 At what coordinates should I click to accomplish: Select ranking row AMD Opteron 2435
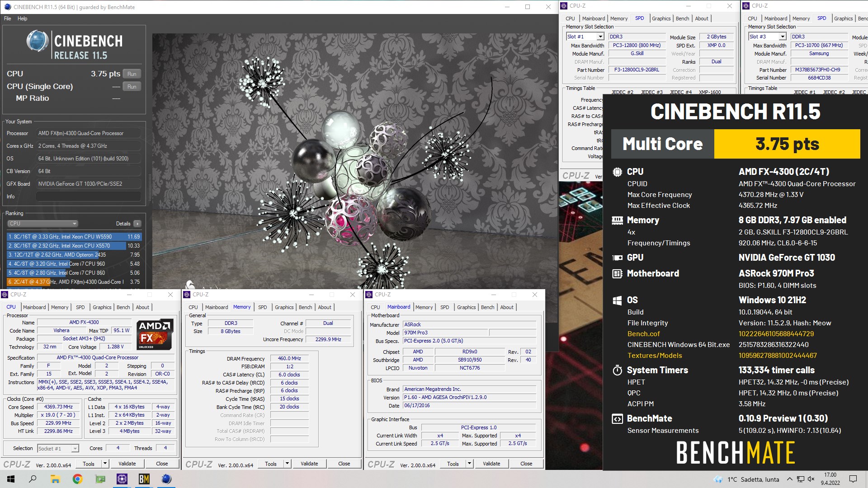pyautogui.click(x=74, y=255)
